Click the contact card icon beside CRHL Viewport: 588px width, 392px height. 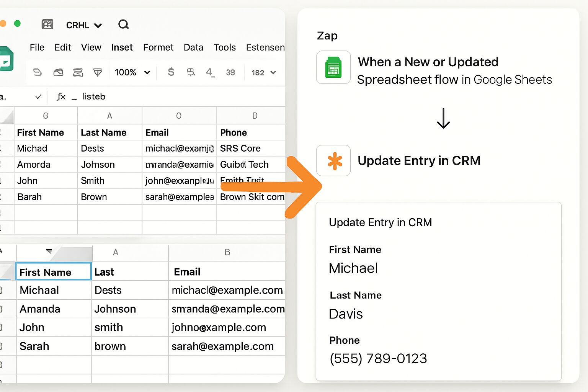[x=47, y=24]
